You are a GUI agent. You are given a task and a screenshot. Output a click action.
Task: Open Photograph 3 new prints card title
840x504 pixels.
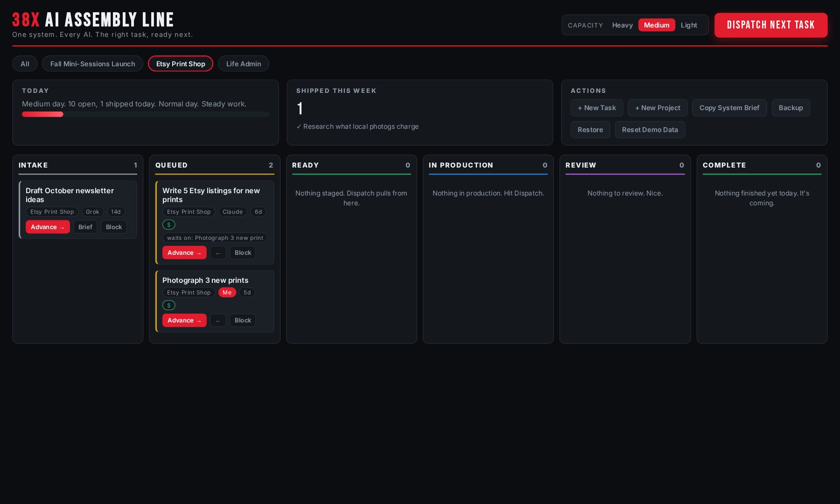pos(205,280)
